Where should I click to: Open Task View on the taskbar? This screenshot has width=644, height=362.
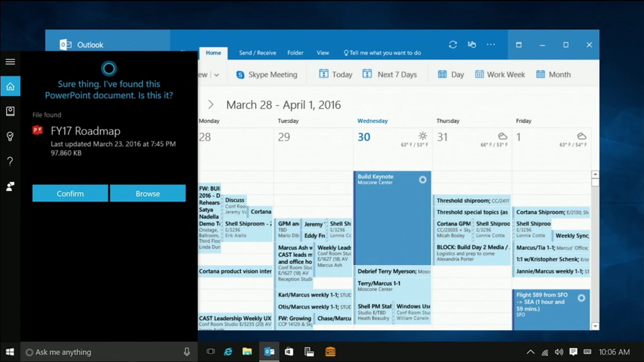point(211,352)
